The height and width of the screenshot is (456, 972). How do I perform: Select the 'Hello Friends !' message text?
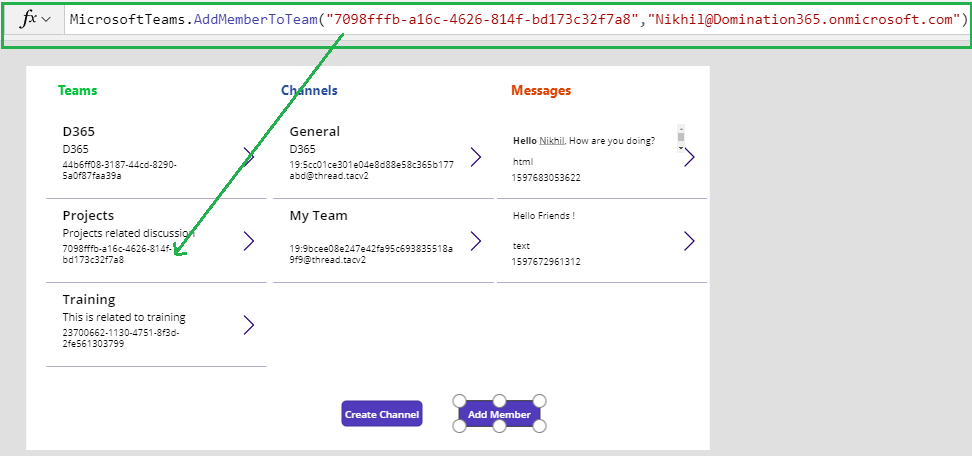point(544,216)
